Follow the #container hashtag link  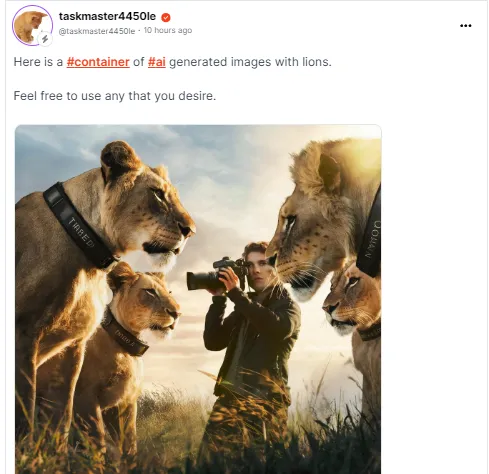(98, 62)
